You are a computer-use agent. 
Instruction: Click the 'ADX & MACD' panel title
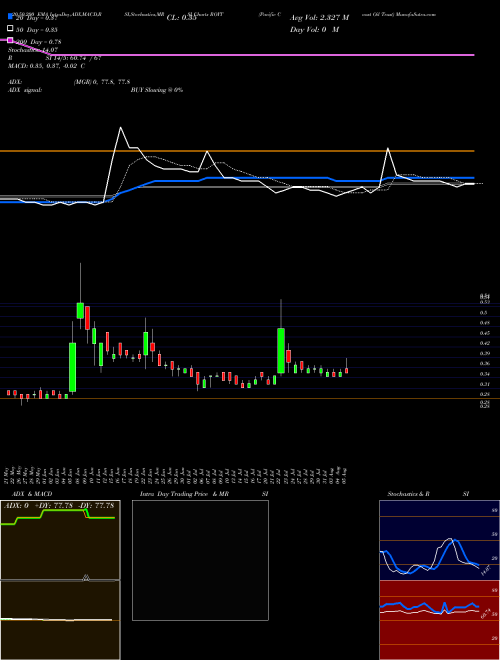32,494
